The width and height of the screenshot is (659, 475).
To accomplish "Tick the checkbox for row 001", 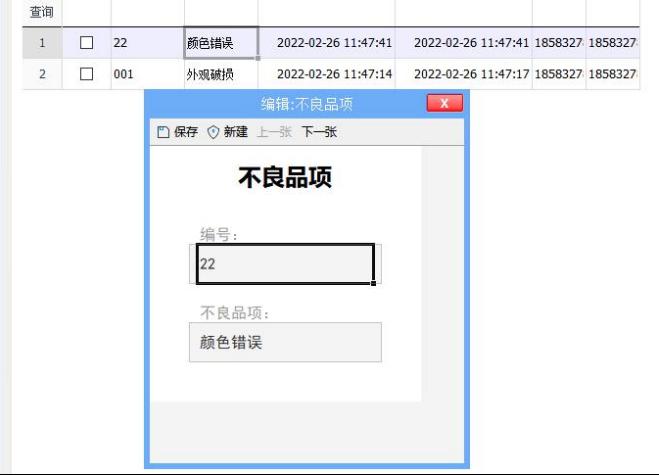I will (x=87, y=74).
